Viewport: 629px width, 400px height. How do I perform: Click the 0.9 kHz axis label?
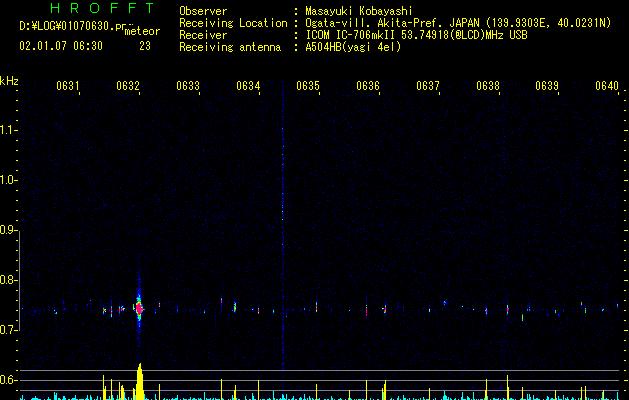coord(7,230)
